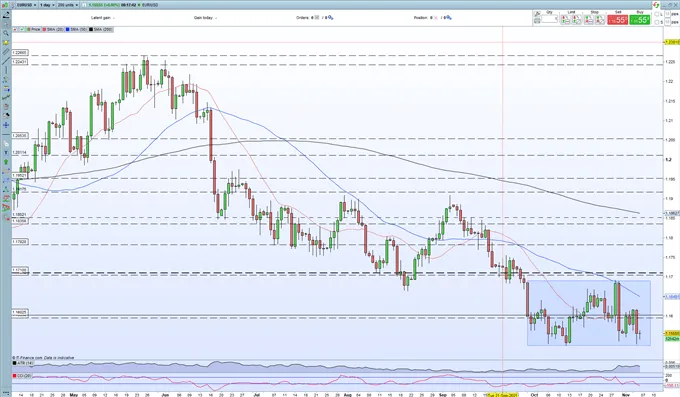Click first Stop order icon button
The width and height of the screenshot is (680, 397).
(589, 20)
